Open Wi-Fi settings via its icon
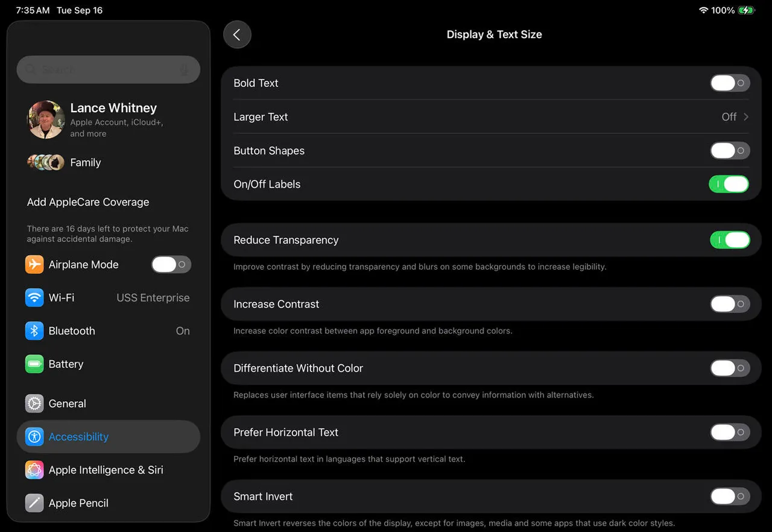 click(34, 298)
